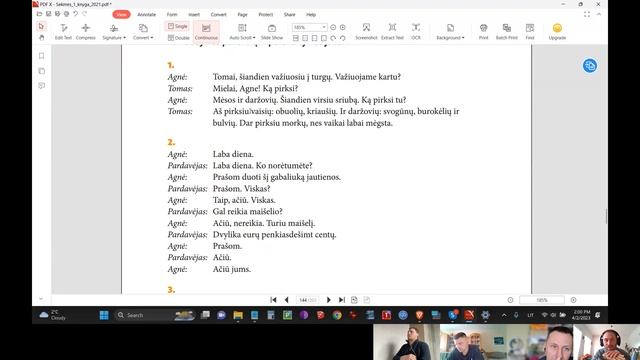This screenshot has height=360, width=640.
Task: Open Chrome from the taskbar
Action: 337,315
